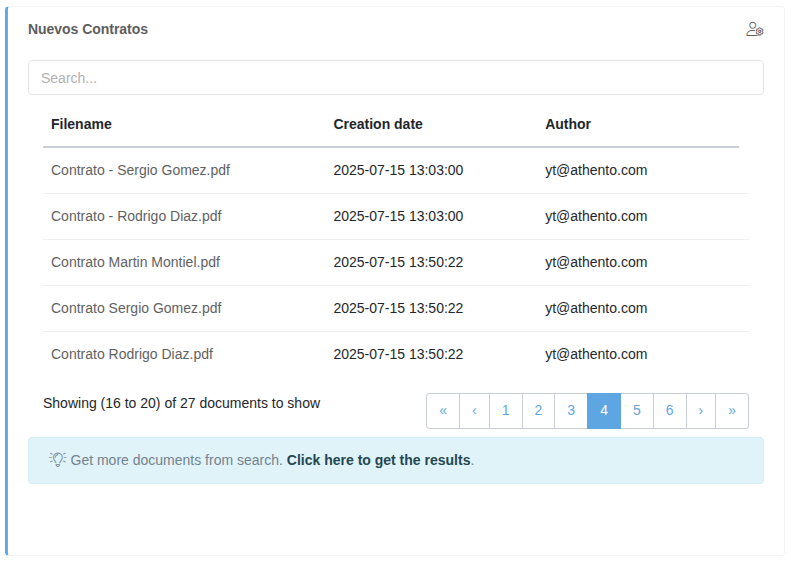Open Contrato - Sergio Gomez.pdf
The image size is (791, 564).
140,170
